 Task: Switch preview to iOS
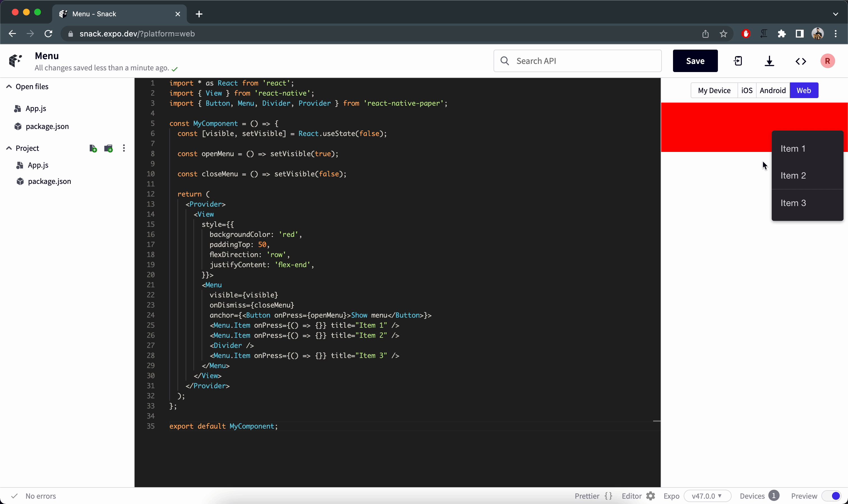(747, 90)
